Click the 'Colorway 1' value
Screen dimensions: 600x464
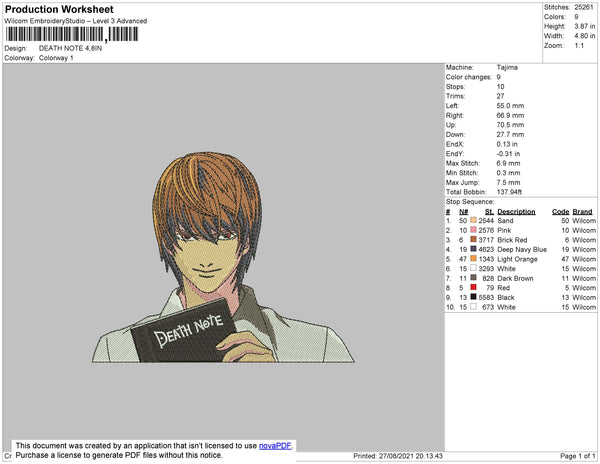point(56,58)
